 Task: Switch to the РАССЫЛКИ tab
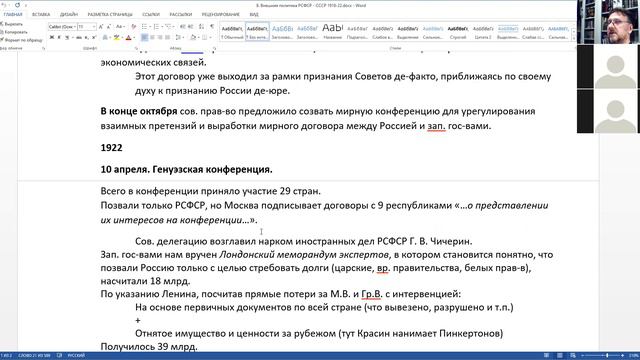(180, 14)
